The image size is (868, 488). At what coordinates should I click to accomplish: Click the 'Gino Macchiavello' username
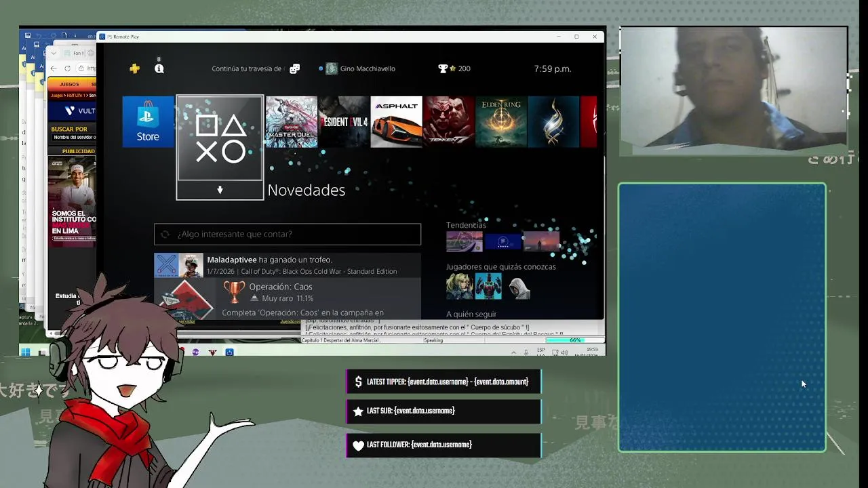(x=368, y=68)
